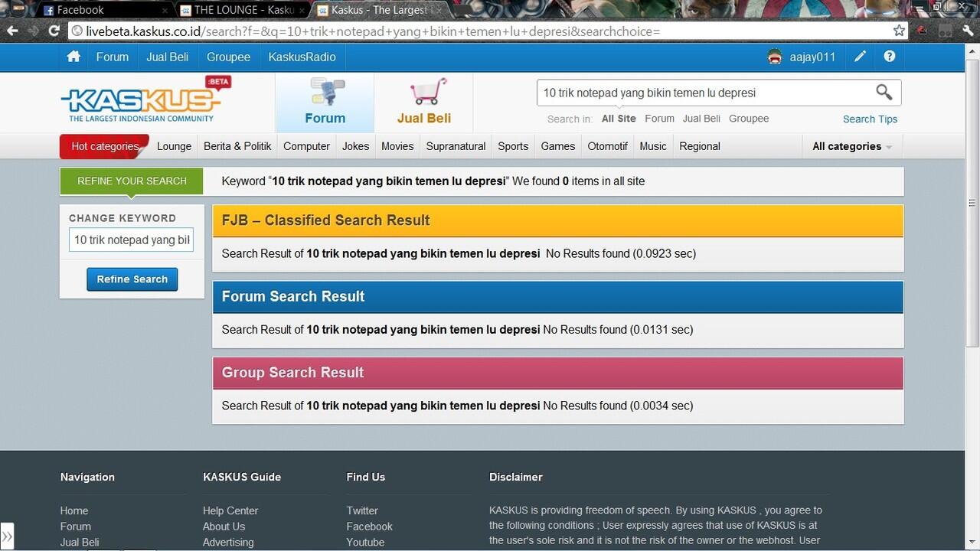Screen dimensions: 980x551
Task: Open footer Twitter link
Action: coord(362,510)
